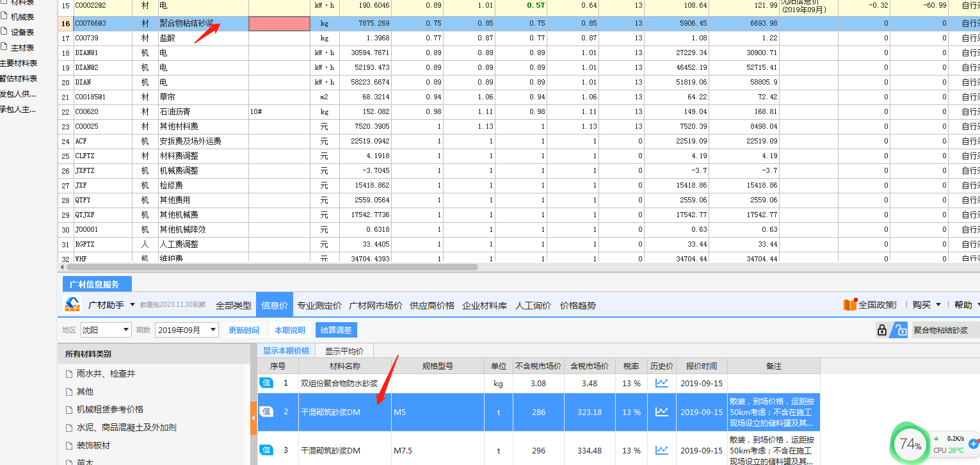Click the pink highlighted cell in row 16
This screenshot has width=980, height=465.
pyautogui.click(x=279, y=24)
